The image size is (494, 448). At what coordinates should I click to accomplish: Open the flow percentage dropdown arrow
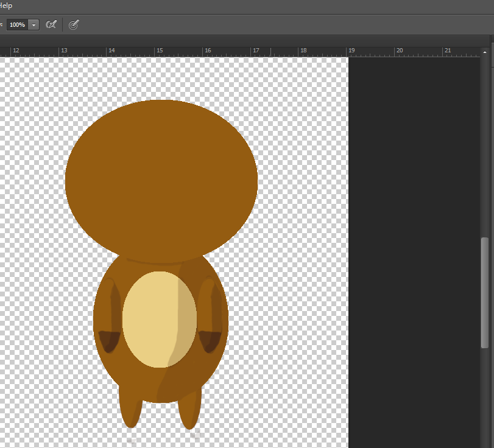click(x=34, y=24)
